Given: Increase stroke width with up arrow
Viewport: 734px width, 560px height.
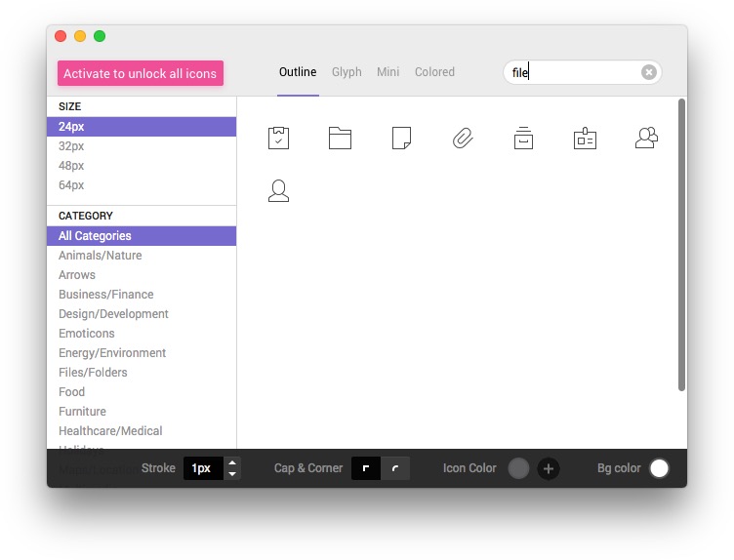Looking at the screenshot, I should pos(232,462).
